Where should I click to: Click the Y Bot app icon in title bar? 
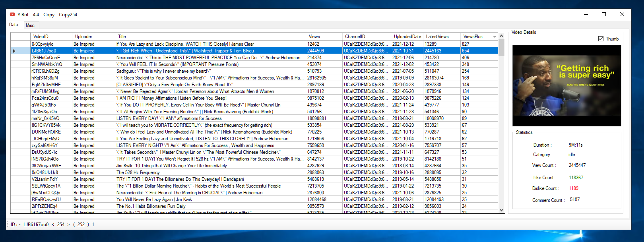pos(12,14)
